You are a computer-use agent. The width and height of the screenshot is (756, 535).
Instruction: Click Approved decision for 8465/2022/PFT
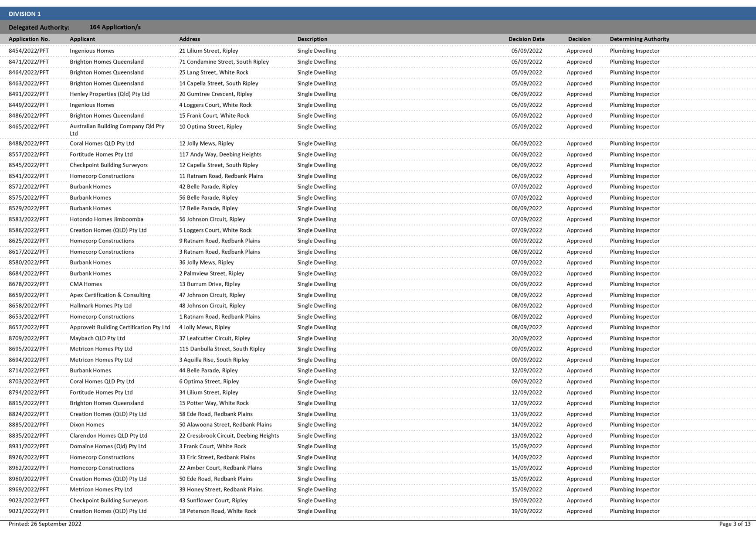[579, 126]
